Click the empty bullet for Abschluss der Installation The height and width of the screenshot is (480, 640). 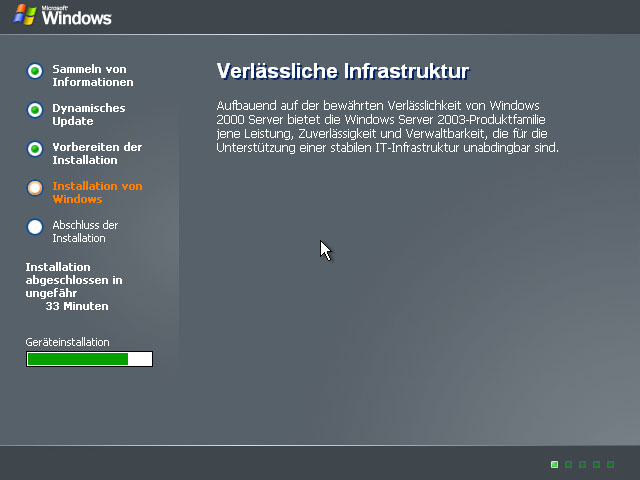[x=35, y=227]
